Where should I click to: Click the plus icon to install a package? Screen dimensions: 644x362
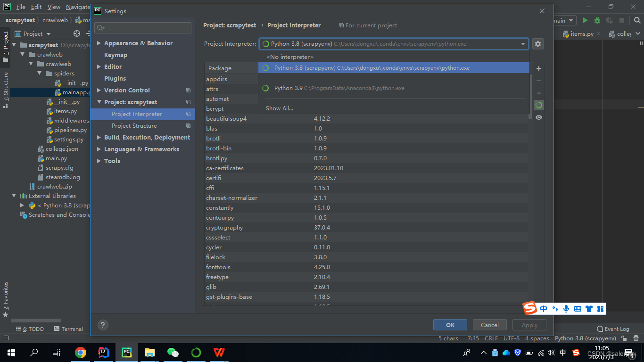[538, 68]
